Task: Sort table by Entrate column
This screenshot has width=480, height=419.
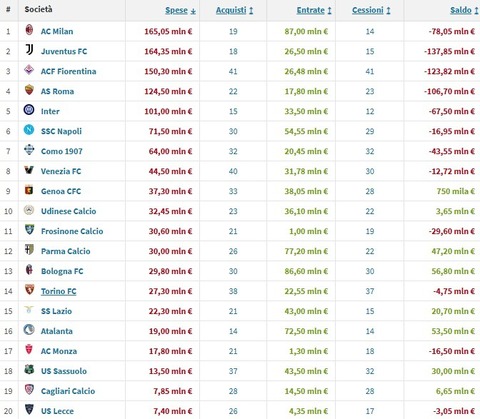Action: coord(314,11)
